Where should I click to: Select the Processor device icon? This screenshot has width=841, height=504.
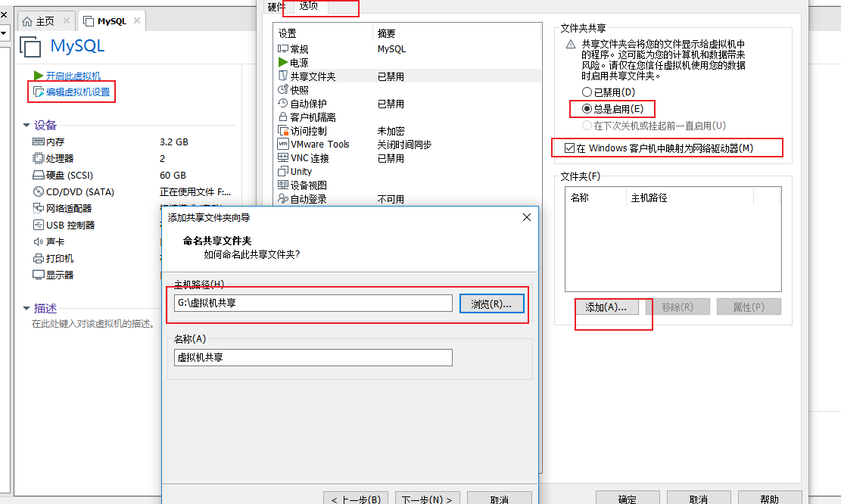(x=39, y=159)
